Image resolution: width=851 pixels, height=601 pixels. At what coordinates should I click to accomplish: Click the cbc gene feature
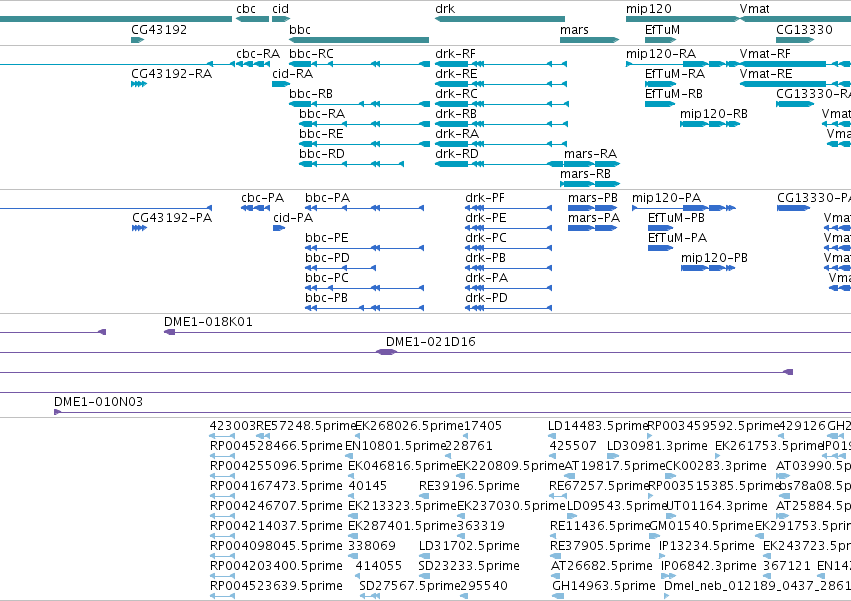[x=252, y=19]
